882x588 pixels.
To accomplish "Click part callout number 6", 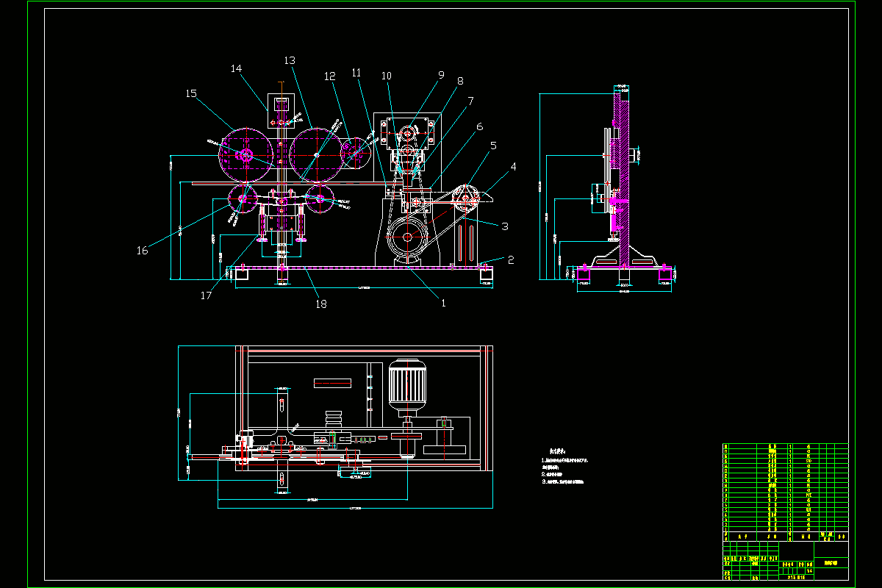I will 479,126.
